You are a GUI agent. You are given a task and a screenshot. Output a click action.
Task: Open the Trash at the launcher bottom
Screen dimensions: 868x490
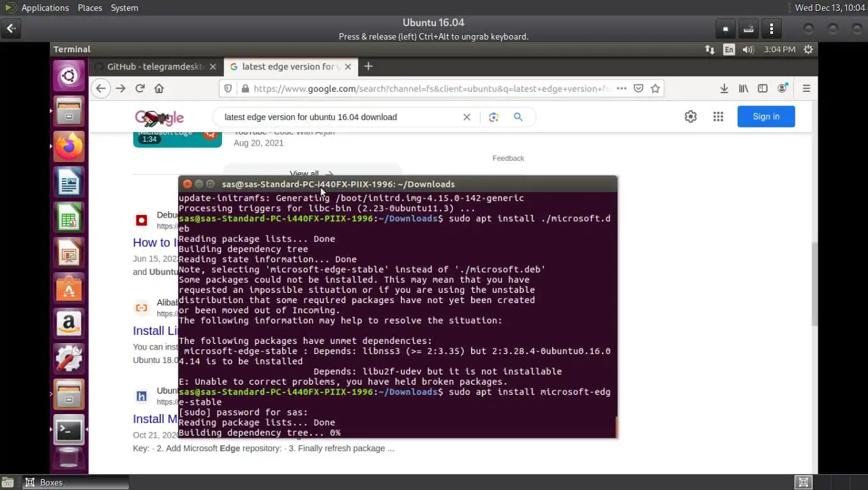click(x=69, y=459)
